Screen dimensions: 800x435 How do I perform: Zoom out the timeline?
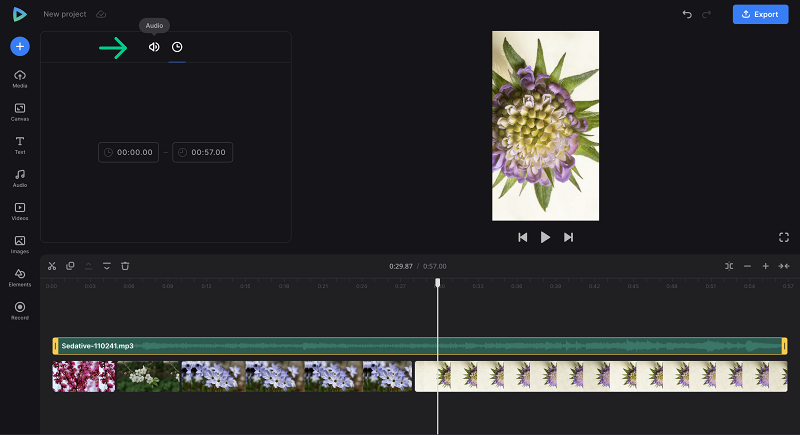[747, 266]
